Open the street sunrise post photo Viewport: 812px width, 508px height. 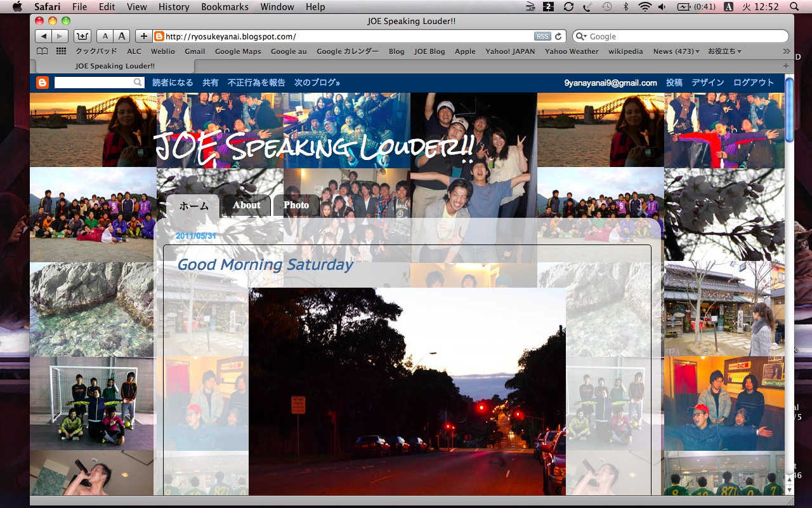coord(407,391)
